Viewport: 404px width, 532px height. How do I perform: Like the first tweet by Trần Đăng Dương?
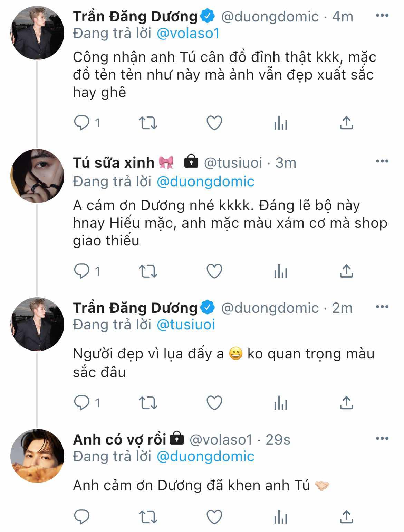coord(214,123)
